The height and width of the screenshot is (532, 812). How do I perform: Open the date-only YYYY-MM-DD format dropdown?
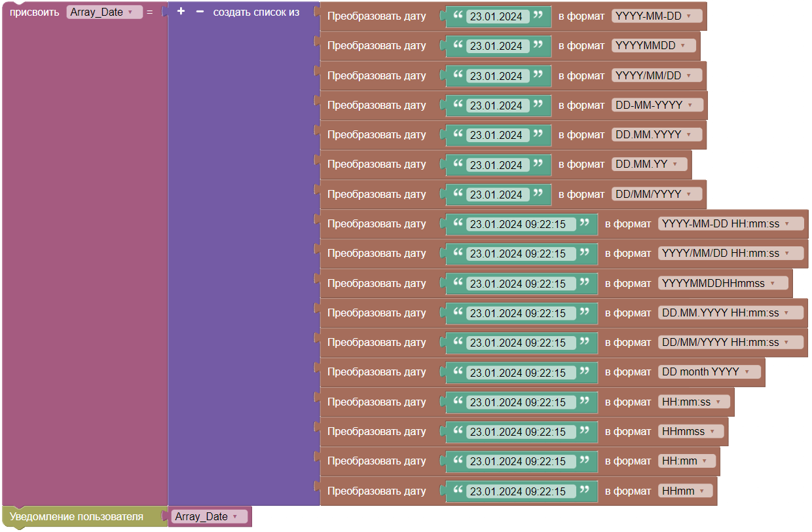click(x=657, y=16)
